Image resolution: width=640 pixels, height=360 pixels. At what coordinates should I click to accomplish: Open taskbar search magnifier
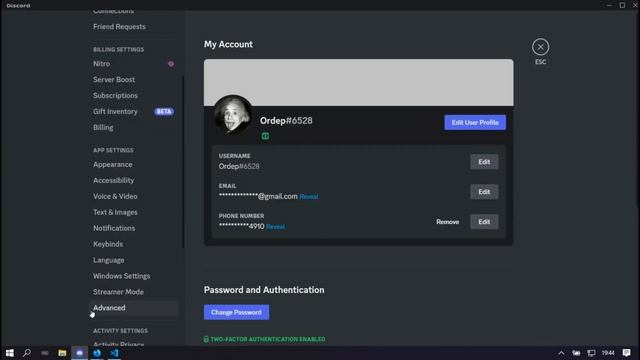pos(27,353)
